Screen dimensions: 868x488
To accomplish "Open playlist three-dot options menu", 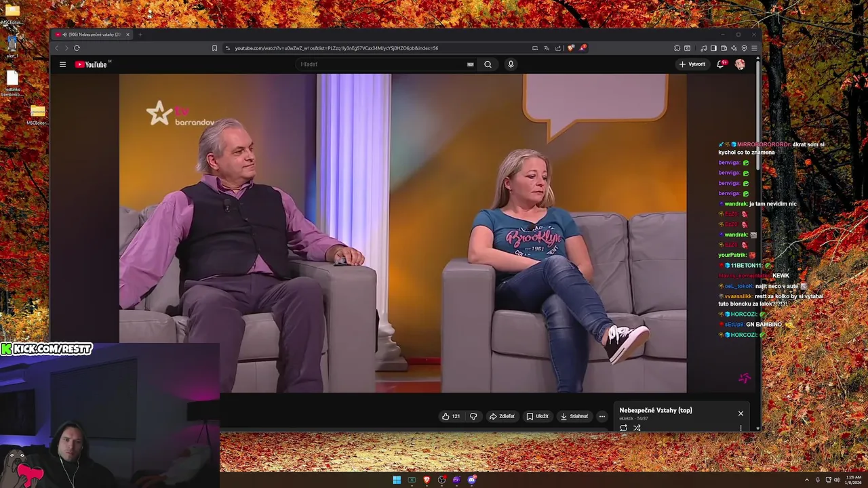I will click(741, 428).
